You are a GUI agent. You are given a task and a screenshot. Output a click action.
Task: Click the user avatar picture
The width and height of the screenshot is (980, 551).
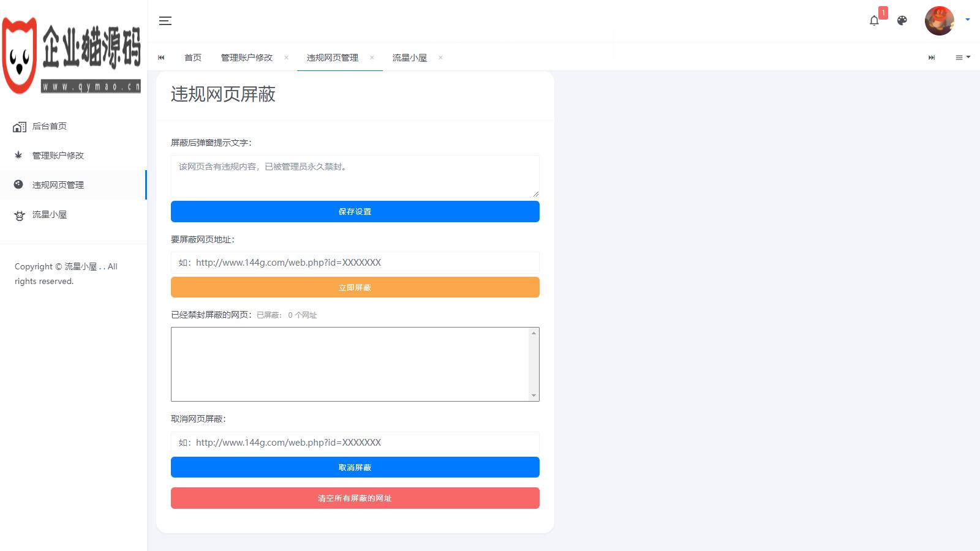939,21
